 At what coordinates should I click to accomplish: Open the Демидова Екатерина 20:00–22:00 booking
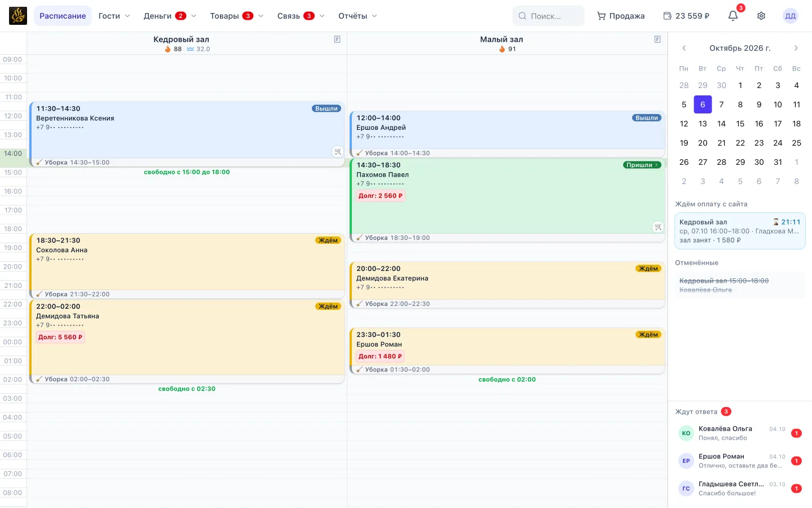coord(507,281)
